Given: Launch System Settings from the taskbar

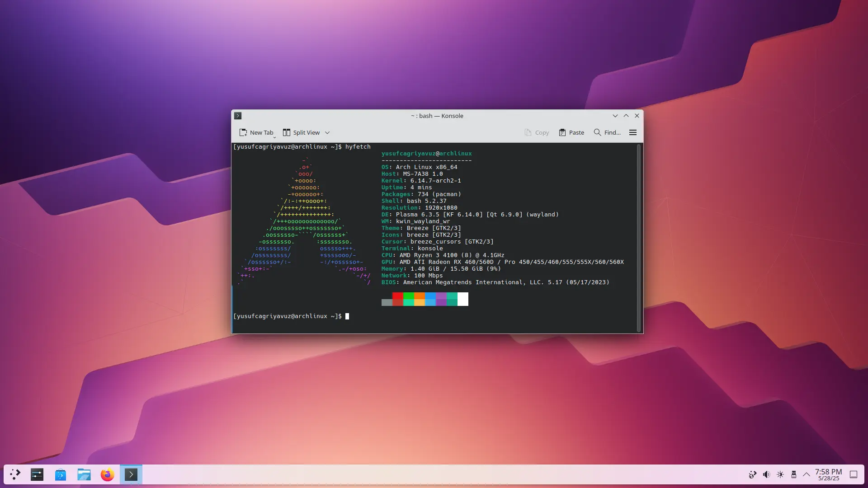Looking at the screenshot, I should (37, 474).
